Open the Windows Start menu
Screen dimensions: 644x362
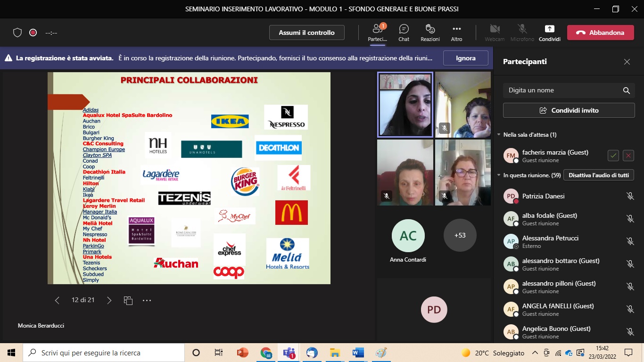click(11, 353)
